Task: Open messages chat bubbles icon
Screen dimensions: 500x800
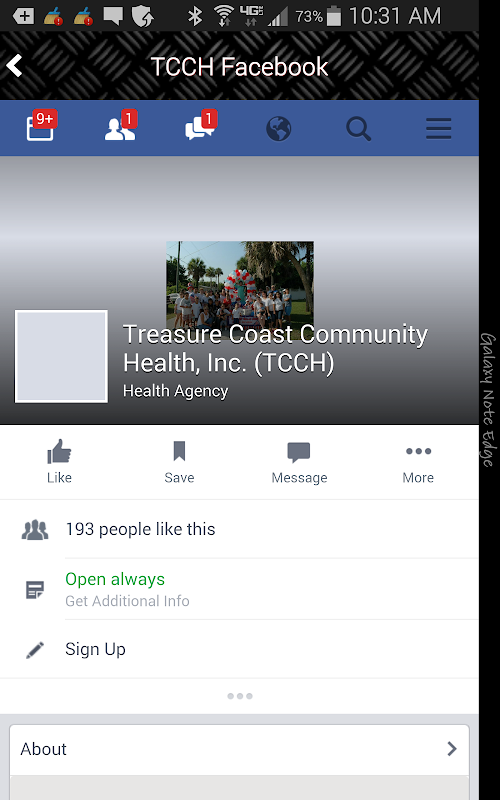Action: tap(201, 126)
